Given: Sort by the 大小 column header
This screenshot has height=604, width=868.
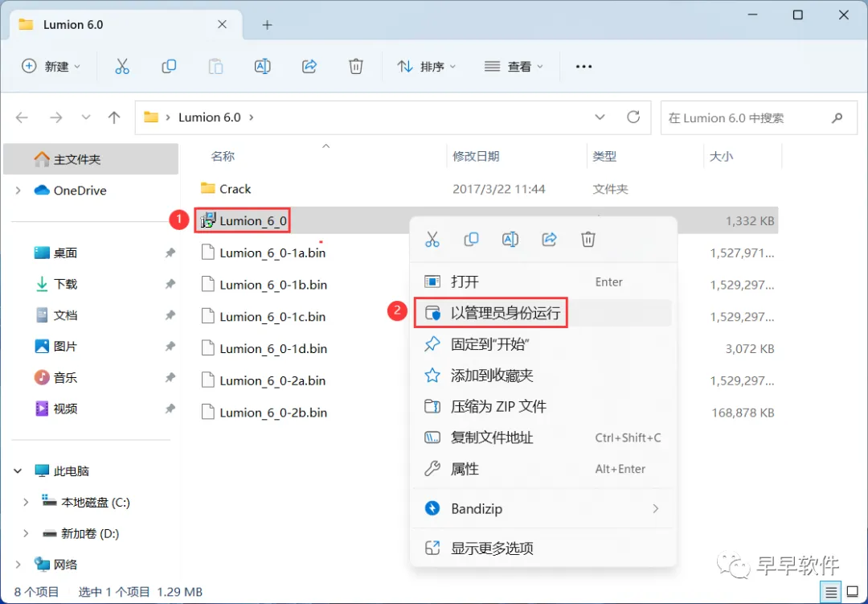Looking at the screenshot, I should point(721,157).
